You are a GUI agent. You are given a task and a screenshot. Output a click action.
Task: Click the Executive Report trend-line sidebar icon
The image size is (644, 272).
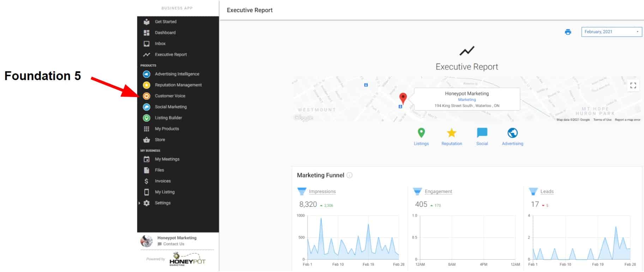[146, 55]
